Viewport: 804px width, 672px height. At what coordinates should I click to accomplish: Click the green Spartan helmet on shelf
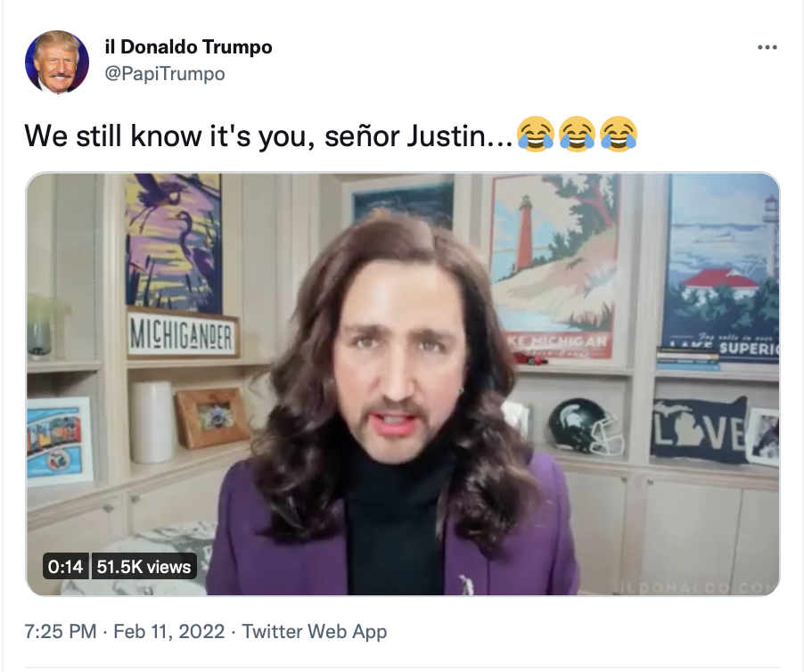586,427
